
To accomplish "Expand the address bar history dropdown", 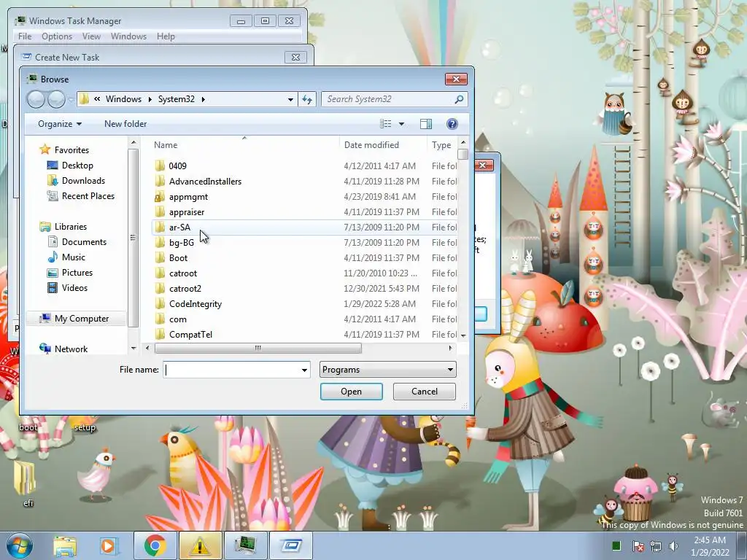I will (290, 99).
